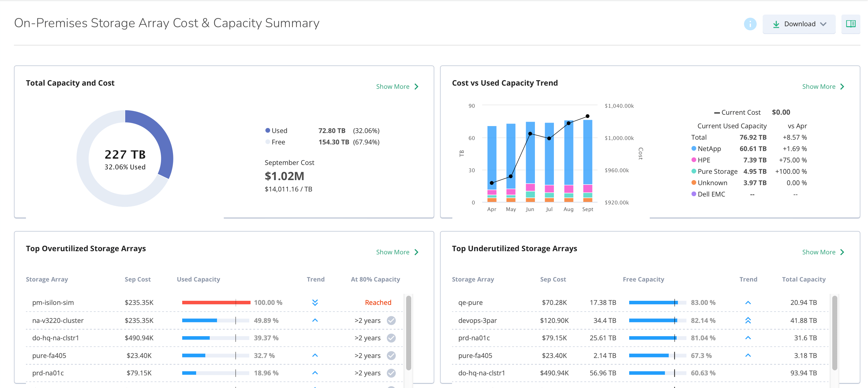Click the Reached status for pm-isilon-sim
The height and width of the screenshot is (388, 868).
(x=378, y=302)
